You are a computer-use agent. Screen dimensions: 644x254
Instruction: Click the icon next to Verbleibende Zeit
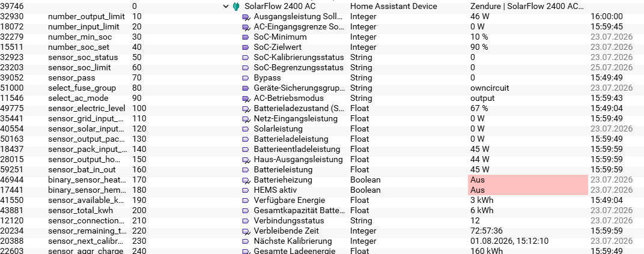(246, 231)
